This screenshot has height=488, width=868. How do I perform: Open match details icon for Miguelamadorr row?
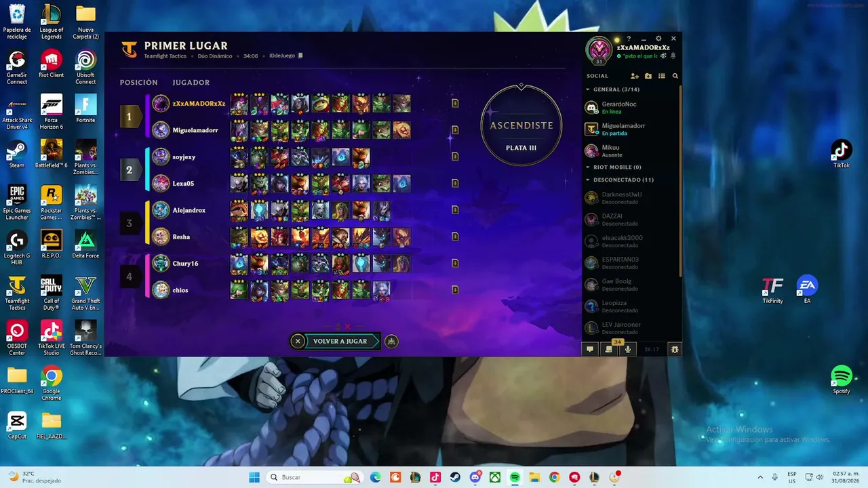click(455, 129)
